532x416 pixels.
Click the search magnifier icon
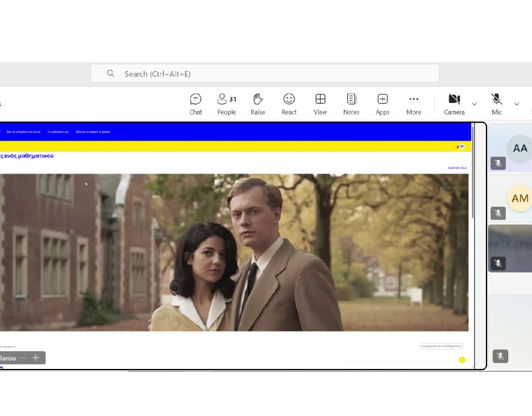point(111,74)
